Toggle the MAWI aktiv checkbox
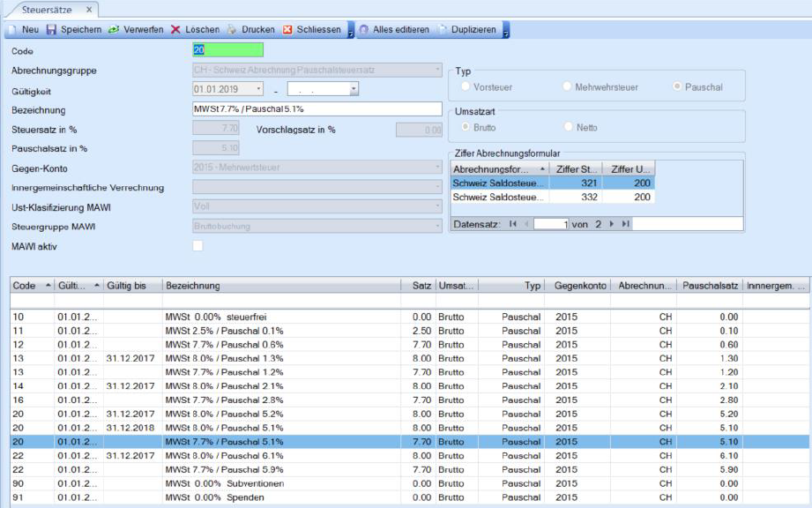812x508 pixels. point(197,245)
